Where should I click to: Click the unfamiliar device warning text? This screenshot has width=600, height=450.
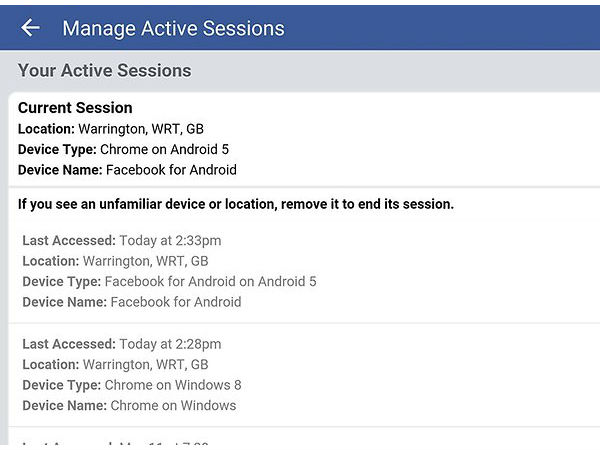(x=236, y=204)
